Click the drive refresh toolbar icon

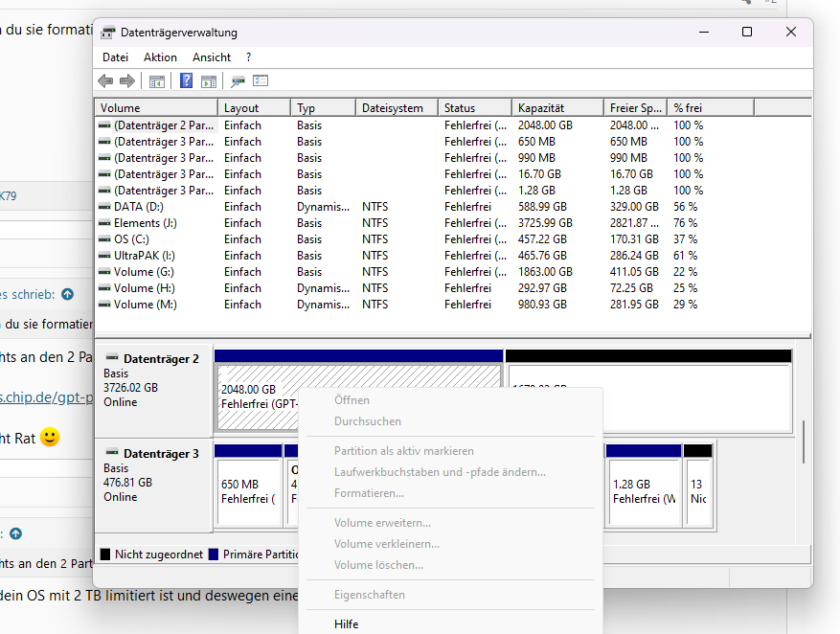click(x=238, y=81)
